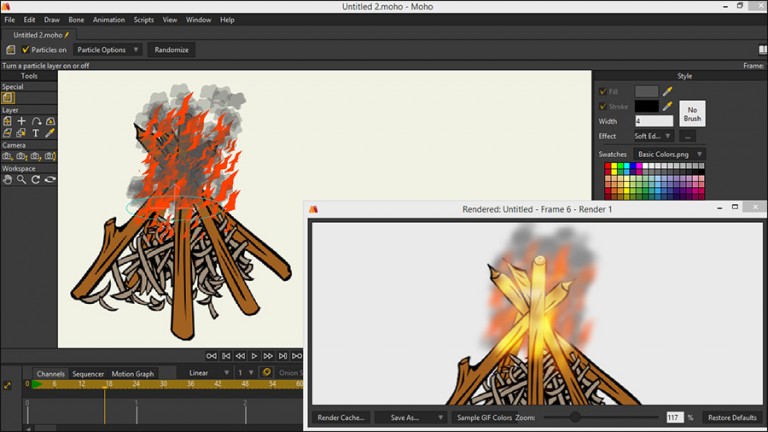Expand the Swatches Basic Colors dropdown

[669, 154]
